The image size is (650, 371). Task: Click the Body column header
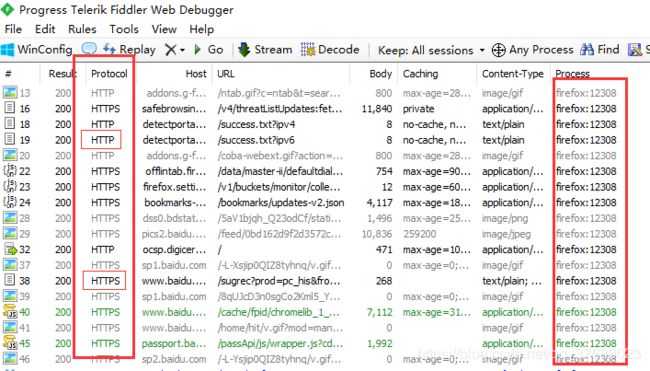(x=380, y=74)
